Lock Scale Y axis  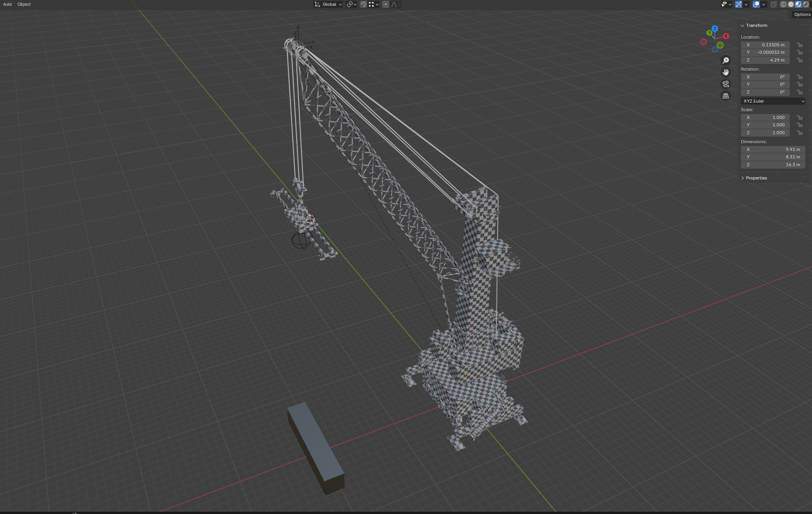800,125
